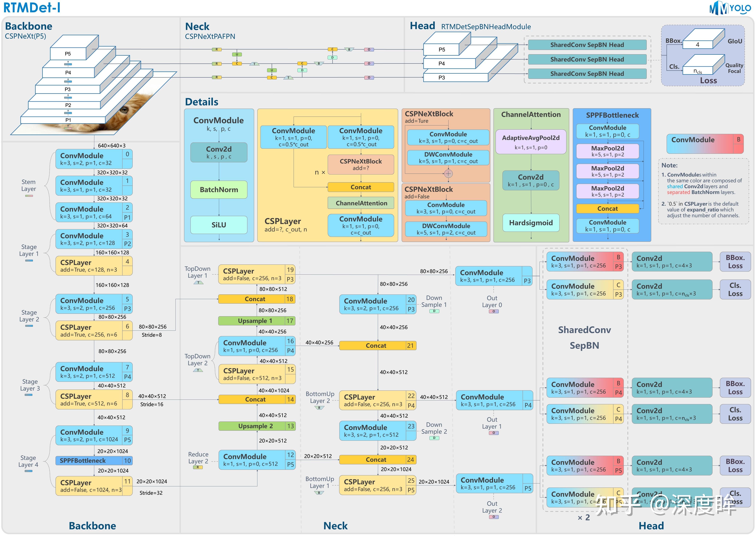Select ConvModule block number 0
756x536 pixels.
pos(94,159)
